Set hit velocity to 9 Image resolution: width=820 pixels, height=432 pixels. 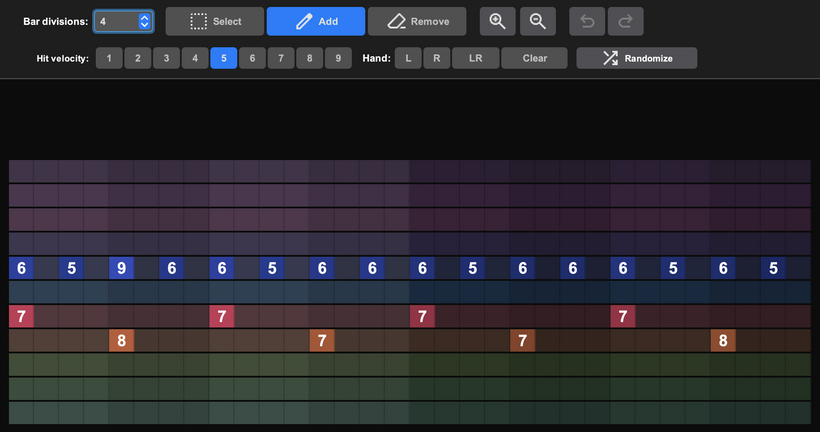tap(338, 58)
